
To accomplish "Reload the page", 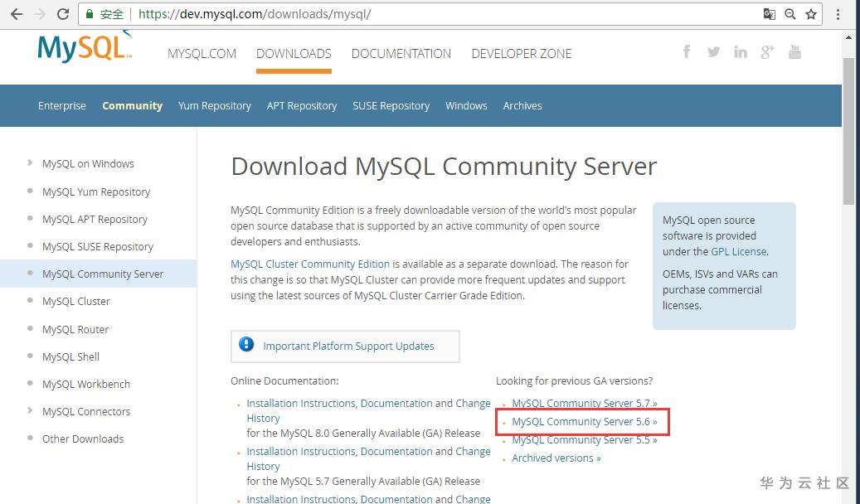I will click(x=63, y=14).
